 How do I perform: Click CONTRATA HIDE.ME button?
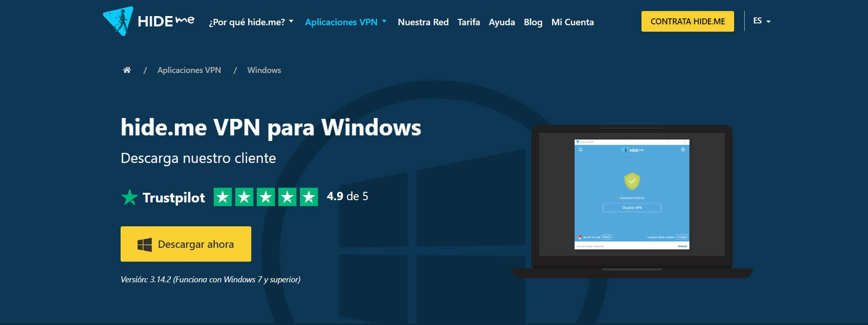(687, 21)
